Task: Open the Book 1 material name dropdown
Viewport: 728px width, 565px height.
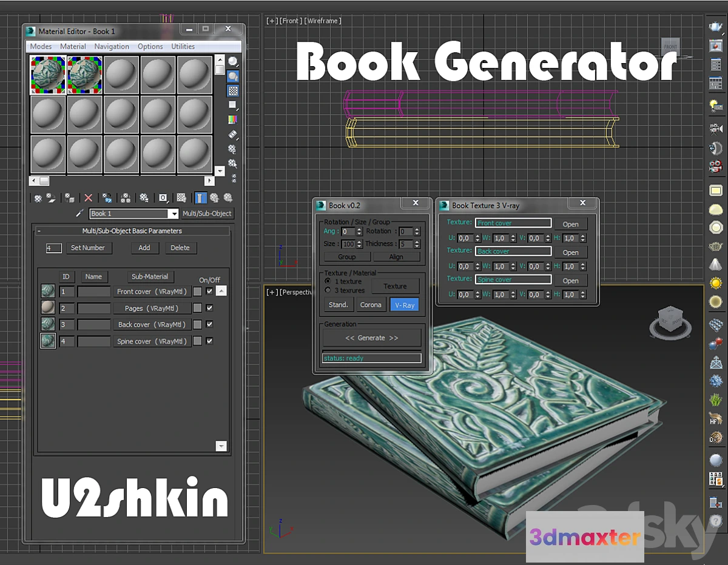Action: [174, 214]
